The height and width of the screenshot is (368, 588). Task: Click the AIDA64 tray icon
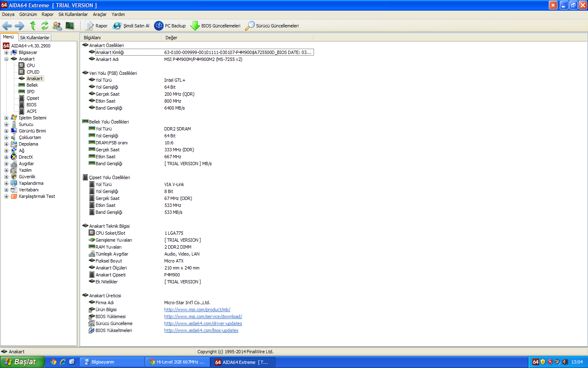click(x=535, y=362)
